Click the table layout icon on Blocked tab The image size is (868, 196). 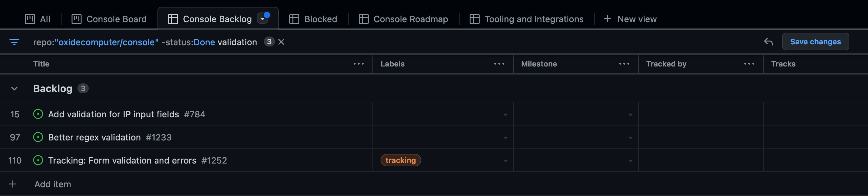[x=294, y=19]
